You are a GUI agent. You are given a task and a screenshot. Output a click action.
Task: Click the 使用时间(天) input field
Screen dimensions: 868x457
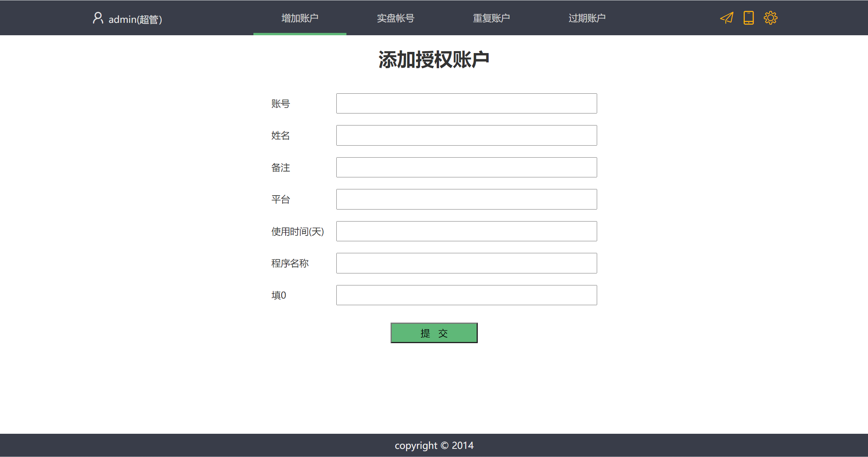467,231
